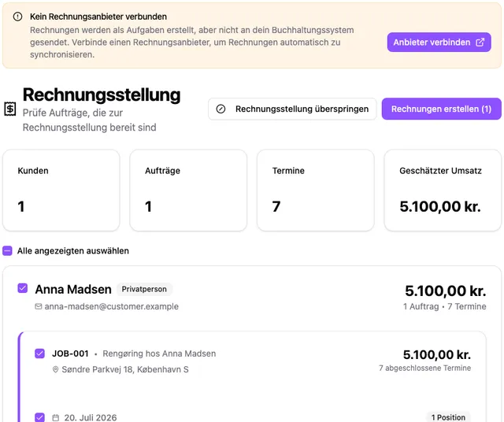
Task: Click '1 Auftrag • 7 Termine' summary text
Action: click(445, 306)
